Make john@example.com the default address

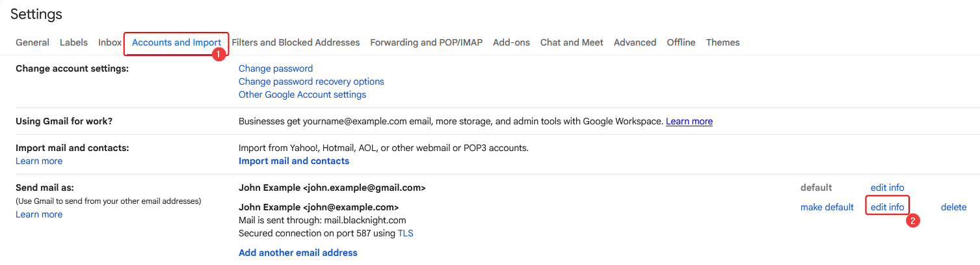point(827,207)
